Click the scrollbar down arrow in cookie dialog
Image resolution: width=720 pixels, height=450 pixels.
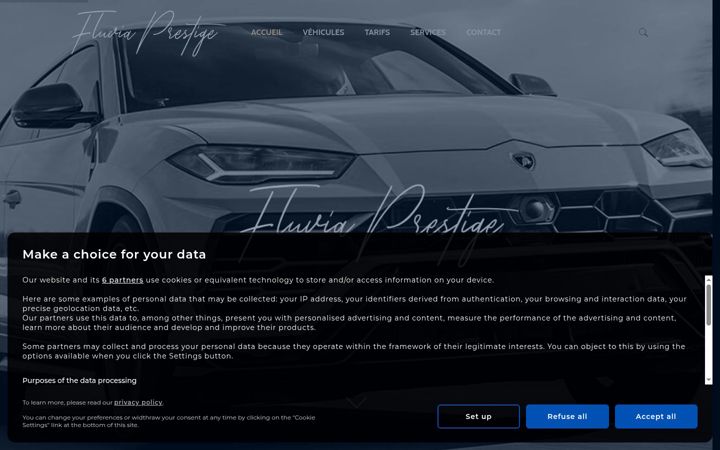point(709,380)
